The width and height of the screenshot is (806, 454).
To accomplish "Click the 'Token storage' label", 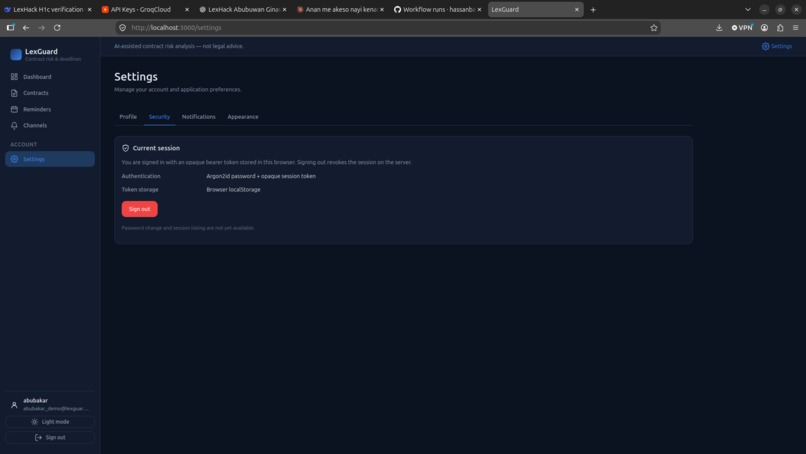I will click(x=140, y=190).
